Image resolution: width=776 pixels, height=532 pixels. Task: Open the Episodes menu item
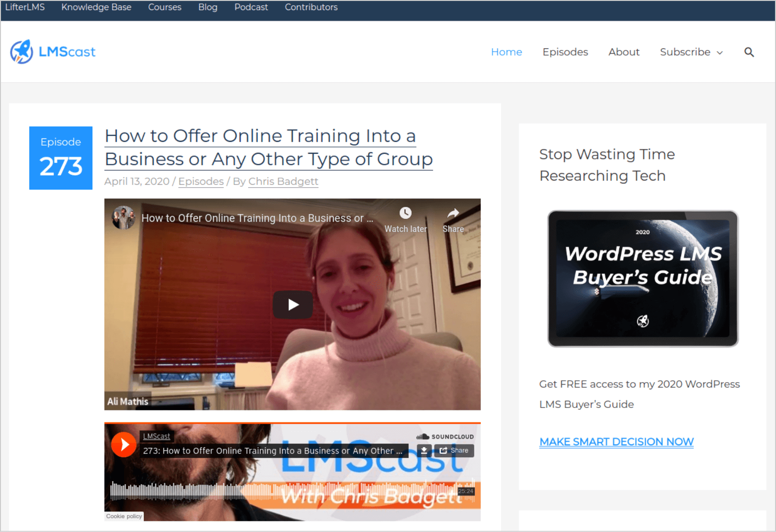(x=565, y=52)
